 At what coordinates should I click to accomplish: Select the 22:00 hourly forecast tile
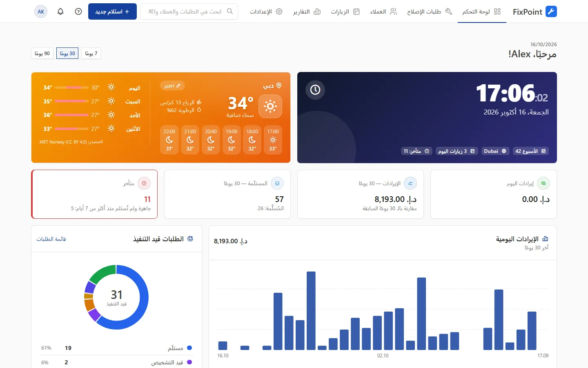pos(169,140)
